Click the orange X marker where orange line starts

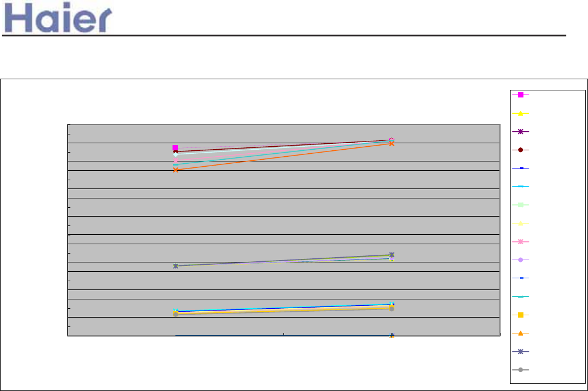[x=175, y=170]
